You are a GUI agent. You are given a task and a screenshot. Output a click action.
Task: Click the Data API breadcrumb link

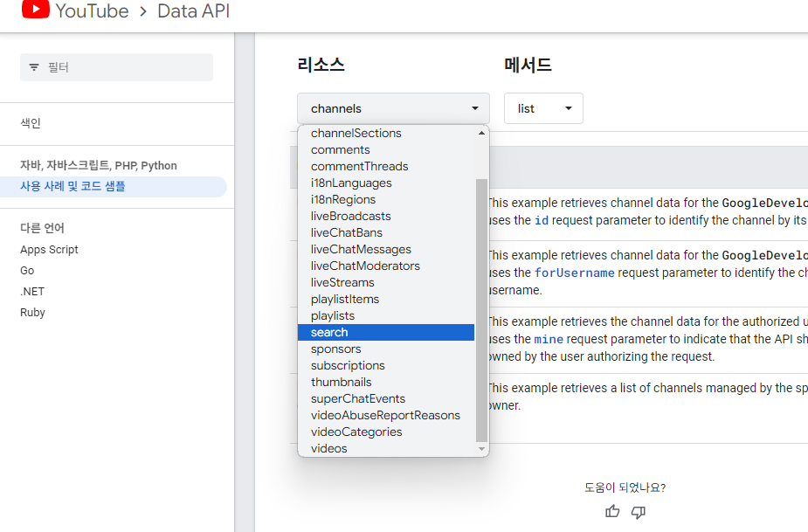(x=193, y=10)
